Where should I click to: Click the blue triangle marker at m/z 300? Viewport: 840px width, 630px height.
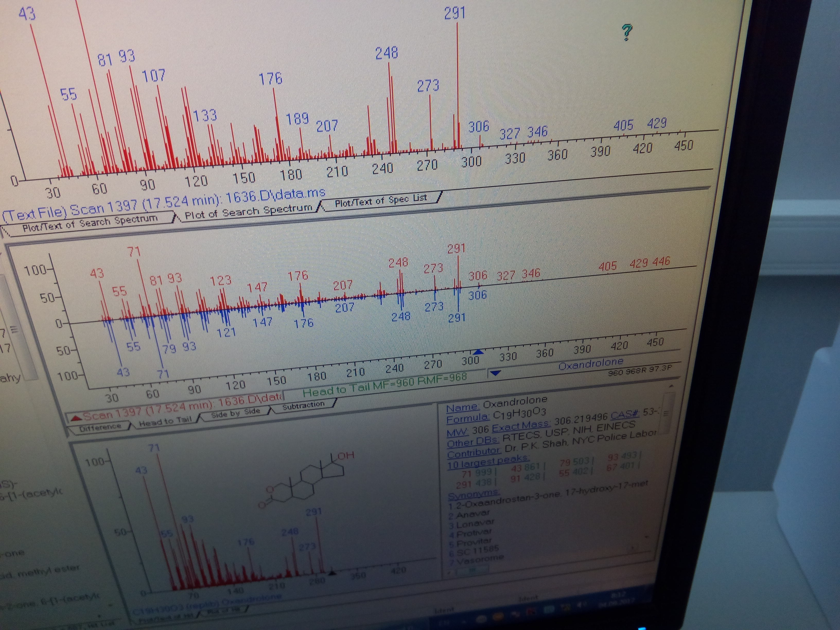pos(478,352)
